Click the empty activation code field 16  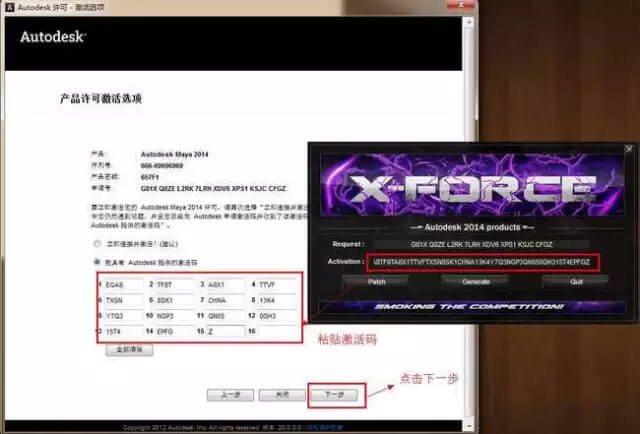[x=277, y=332]
